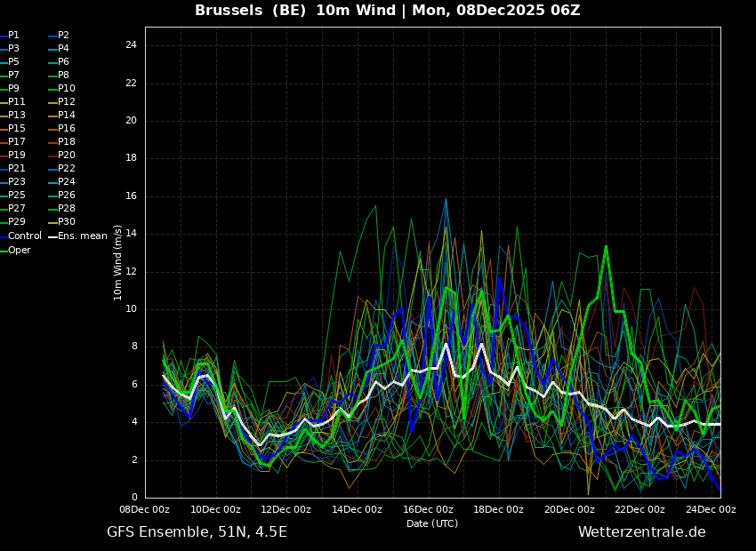Click the 10m Wind (m/s) y-axis title
The image size is (756, 551).
click(117, 262)
